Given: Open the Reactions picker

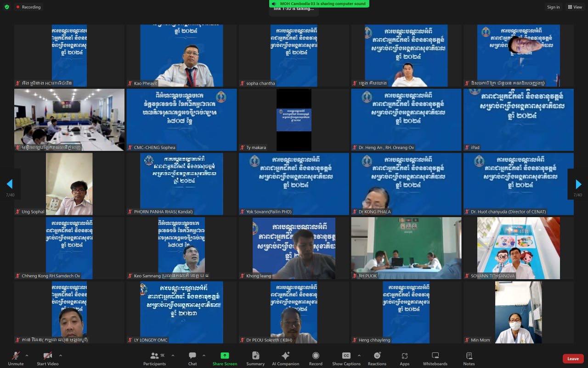Looking at the screenshot, I should point(377,356).
